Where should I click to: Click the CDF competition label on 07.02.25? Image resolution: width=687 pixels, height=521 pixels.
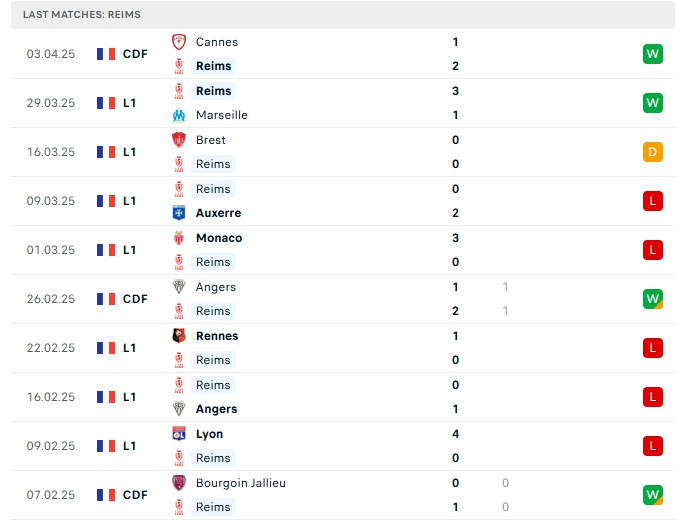(135, 495)
